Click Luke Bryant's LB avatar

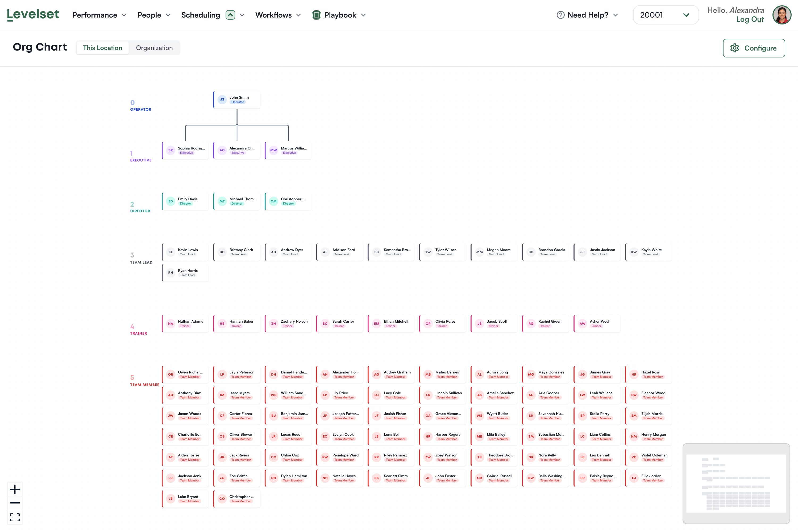[171, 498]
